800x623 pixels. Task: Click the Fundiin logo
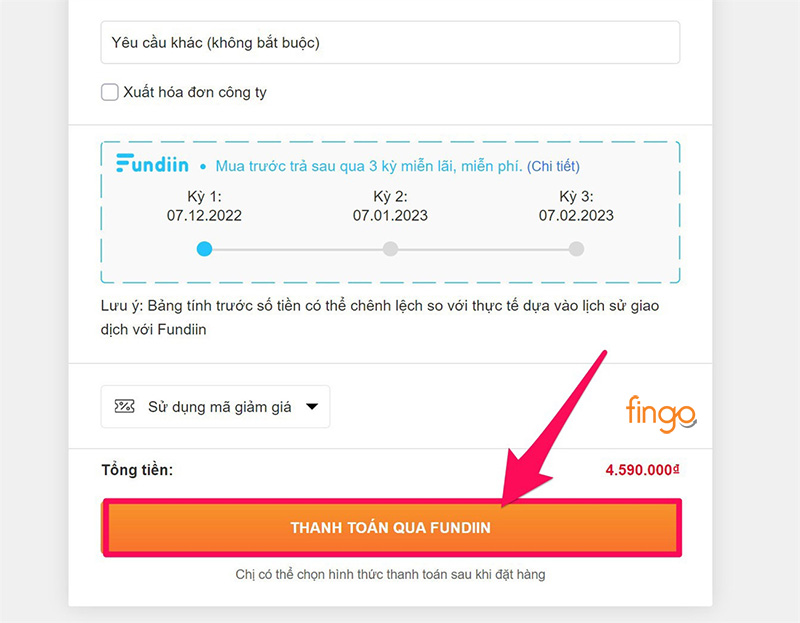pos(152,164)
